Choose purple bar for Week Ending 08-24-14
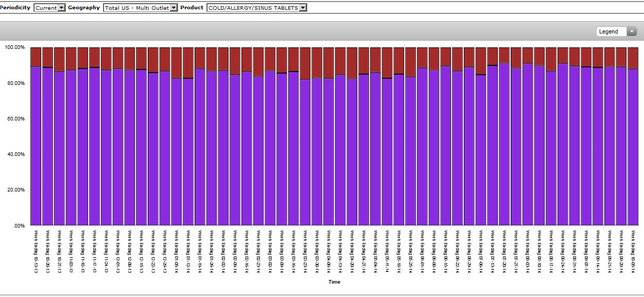The width and height of the screenshot is (644, 297). tap(563, 144)
